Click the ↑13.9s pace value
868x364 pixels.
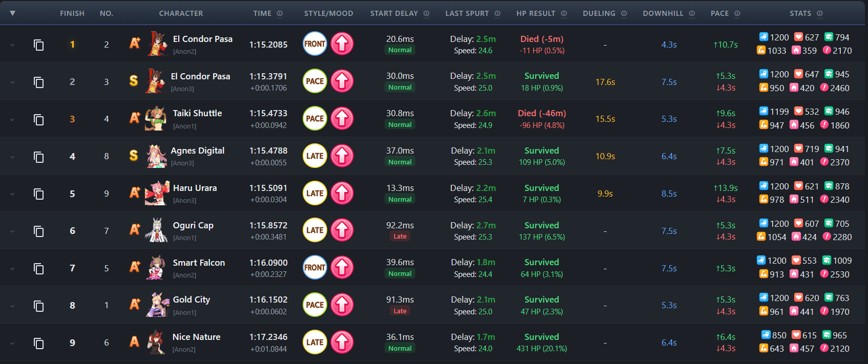tap(726, 188)
